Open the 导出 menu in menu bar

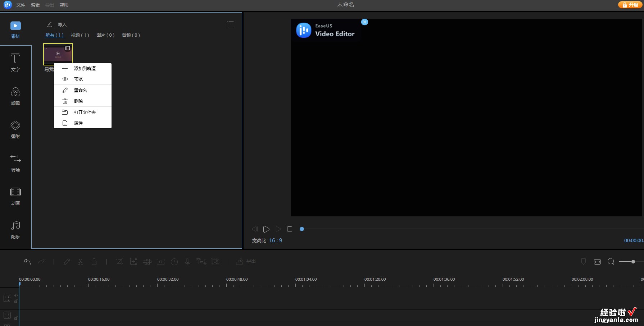[x=50, y=5]
